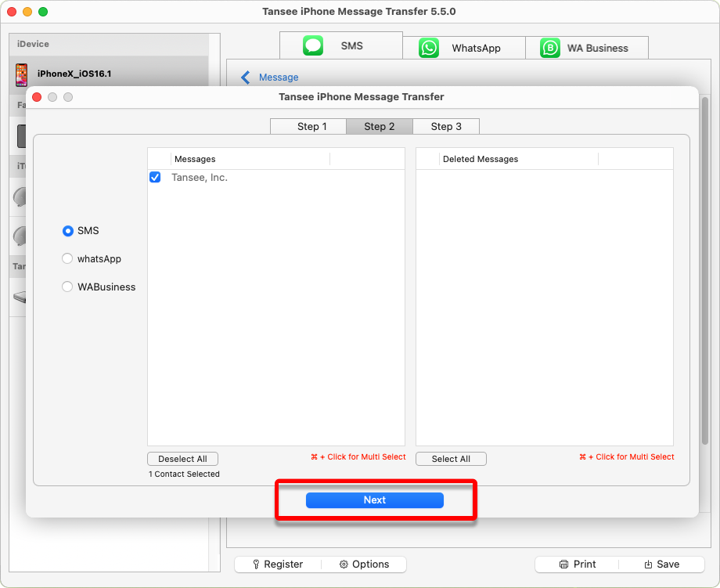The width and height of the screenshot is (720, 588).
Task: Click the Tansee, Inc. contact row text
Action: (x=200, y=177)
